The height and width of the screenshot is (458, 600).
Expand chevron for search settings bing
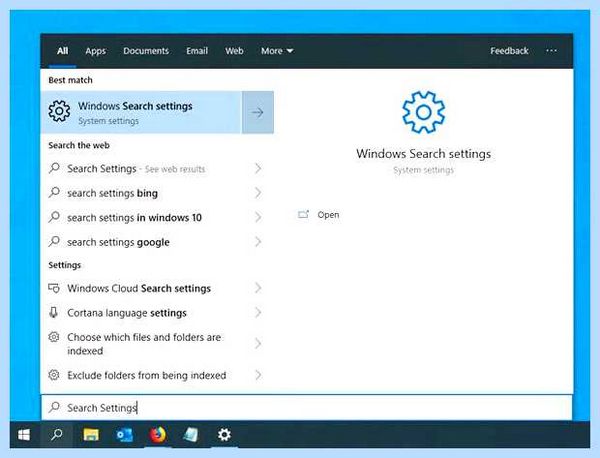tap(258, 193)
